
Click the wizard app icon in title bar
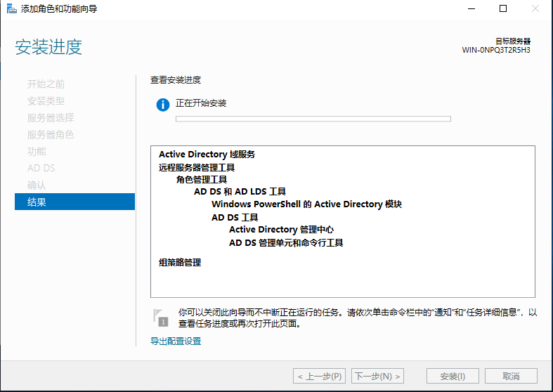[x=11, y=9]
